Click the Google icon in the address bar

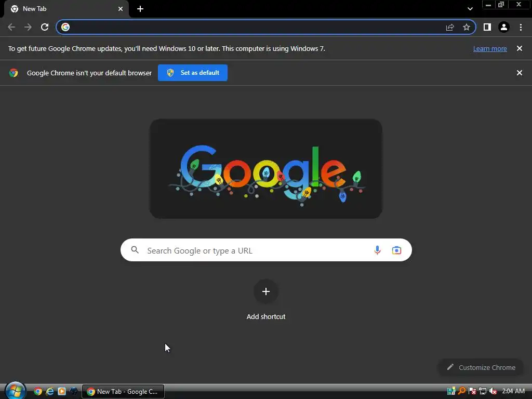pos(65,27)
